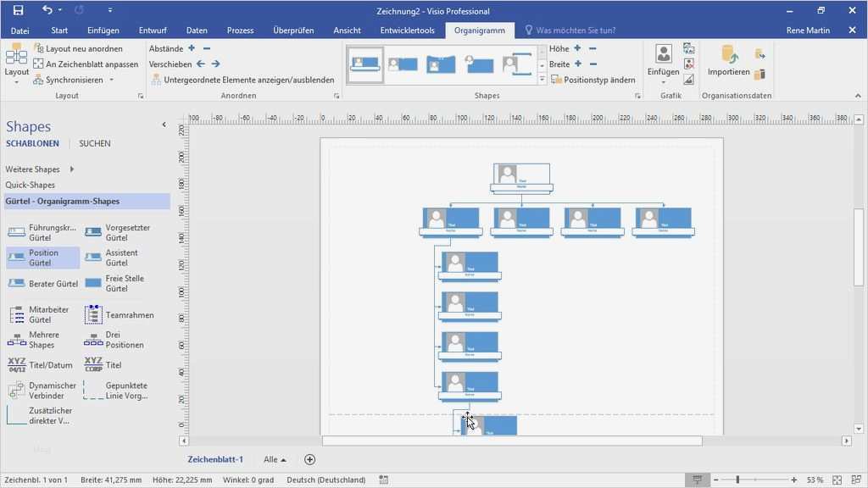Select the Layout tool in the ribbon
Screen dimensions: 868x488
point(16,62)
